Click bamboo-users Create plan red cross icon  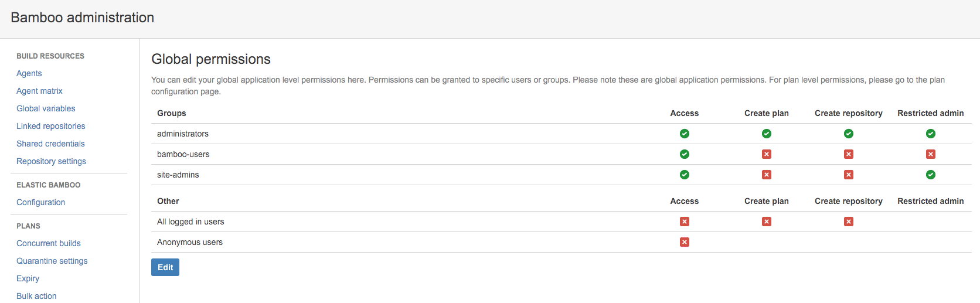[766, 154]
